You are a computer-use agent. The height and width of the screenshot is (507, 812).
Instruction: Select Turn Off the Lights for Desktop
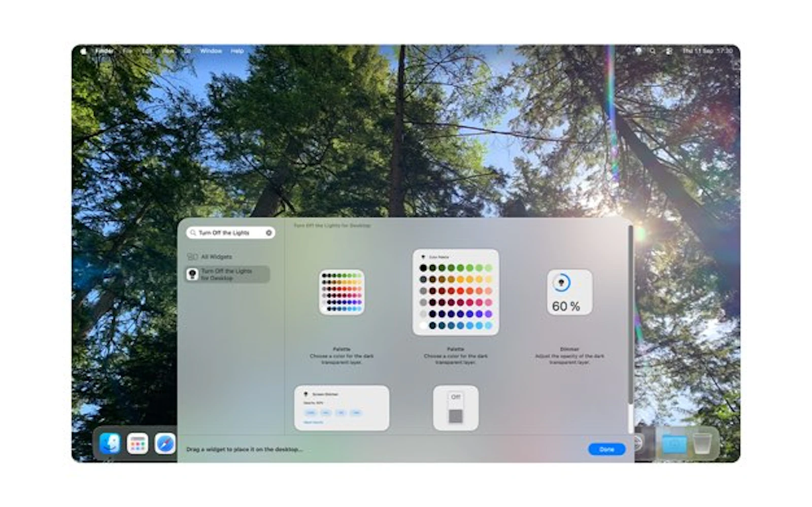[227, 275]
